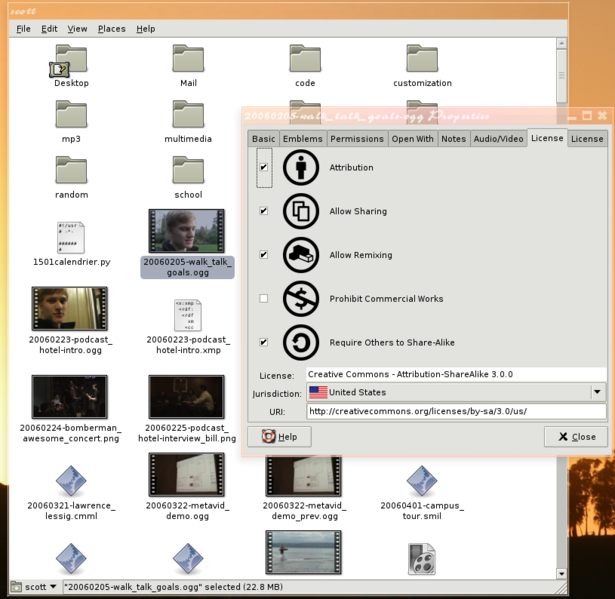Click the Prohibit Commercial Works dollar icon
Image resolution: width=615 pixels, height=599 pixels.
pos(301,299)
